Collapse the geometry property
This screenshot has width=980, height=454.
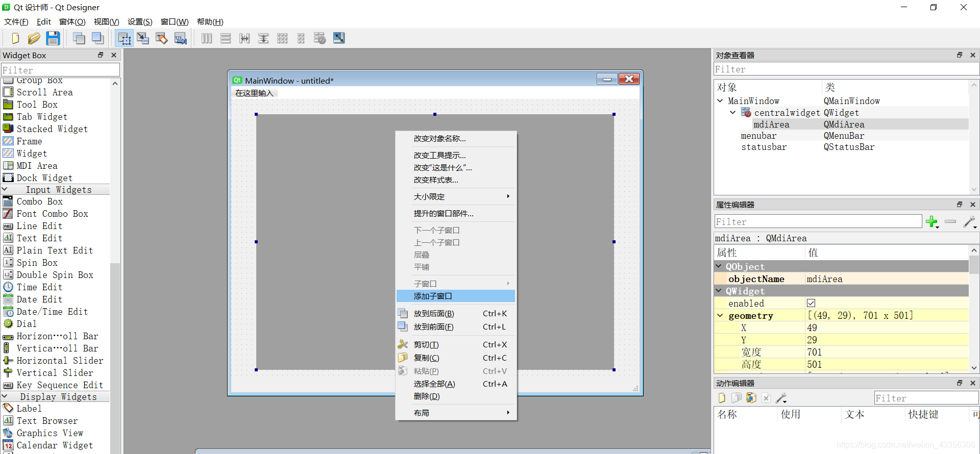720,315
